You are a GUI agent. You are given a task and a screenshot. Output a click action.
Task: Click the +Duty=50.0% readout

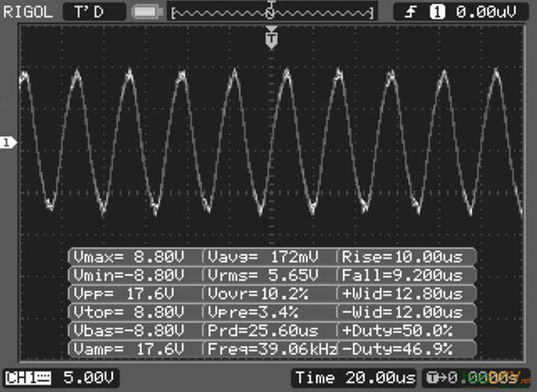(x=408, y=330)
